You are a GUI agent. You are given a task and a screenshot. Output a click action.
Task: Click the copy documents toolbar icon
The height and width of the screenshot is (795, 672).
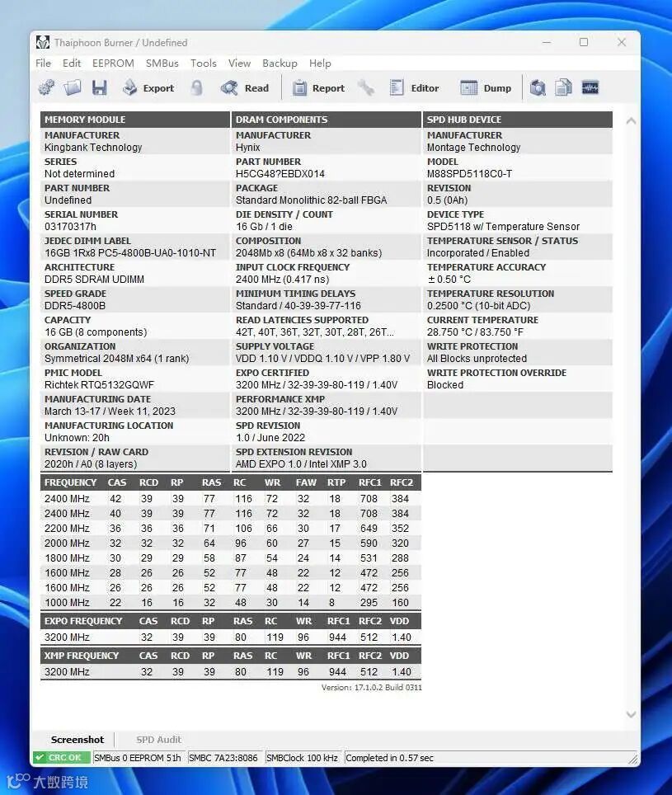coord(563,87)
